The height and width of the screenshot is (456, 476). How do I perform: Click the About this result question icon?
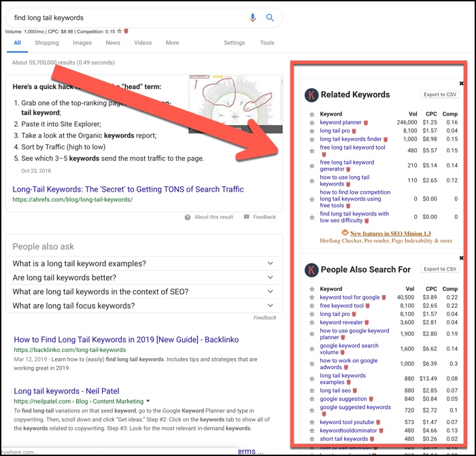[188, 217]
